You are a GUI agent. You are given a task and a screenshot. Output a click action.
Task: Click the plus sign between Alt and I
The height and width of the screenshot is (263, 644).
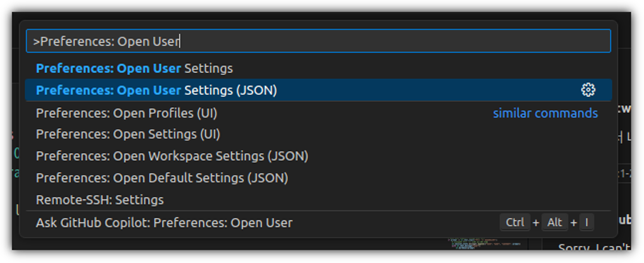[573, 223]
